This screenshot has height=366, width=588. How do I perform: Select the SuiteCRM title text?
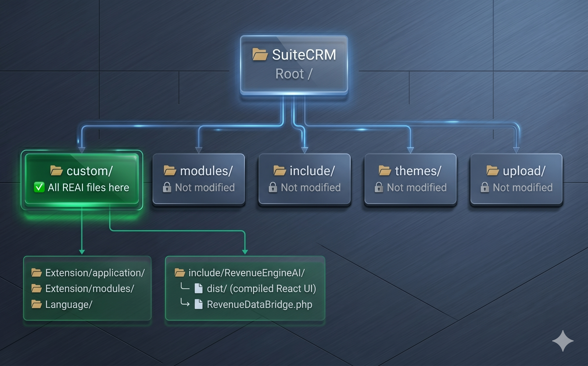coord(304,55)
